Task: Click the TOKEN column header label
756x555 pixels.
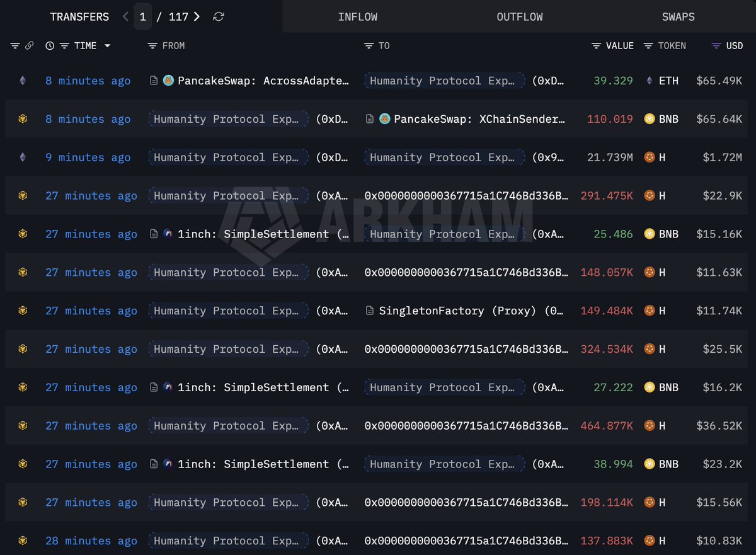Action: (x=672, y=46)
